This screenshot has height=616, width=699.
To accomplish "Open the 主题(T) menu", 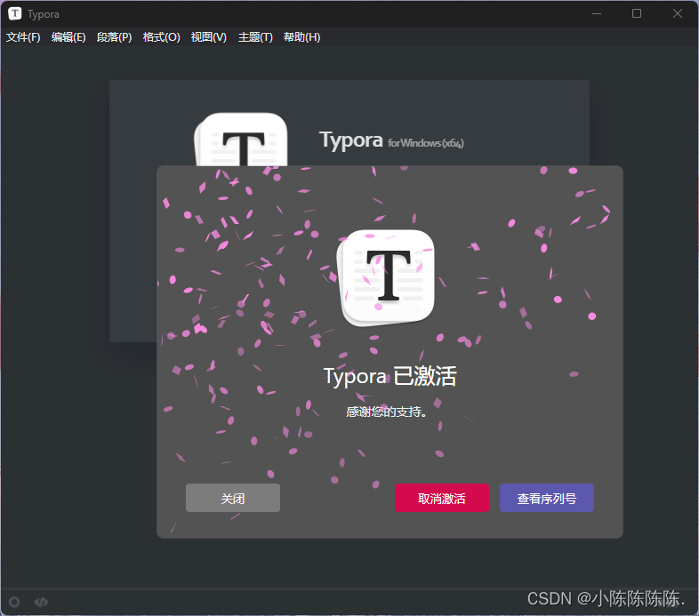I will tap(255, 37).
